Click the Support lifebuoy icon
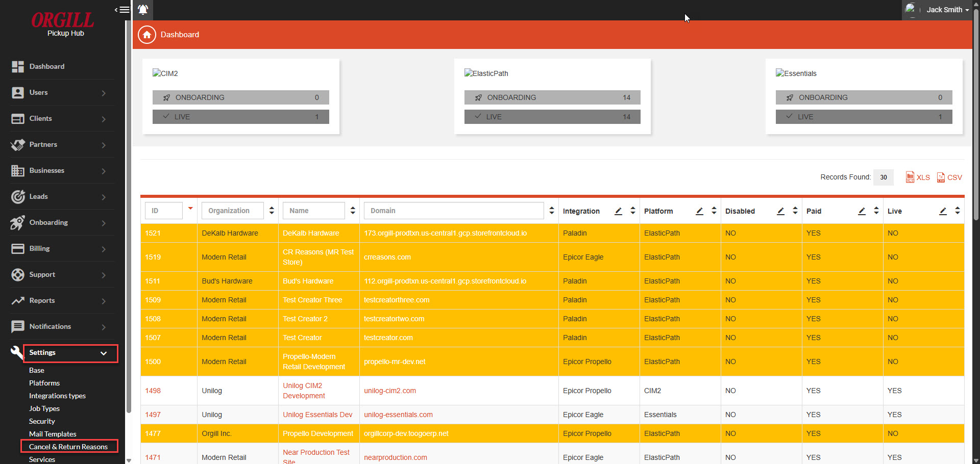The height and width of the screenshot is (464, 980). click(x=18, y=275)
